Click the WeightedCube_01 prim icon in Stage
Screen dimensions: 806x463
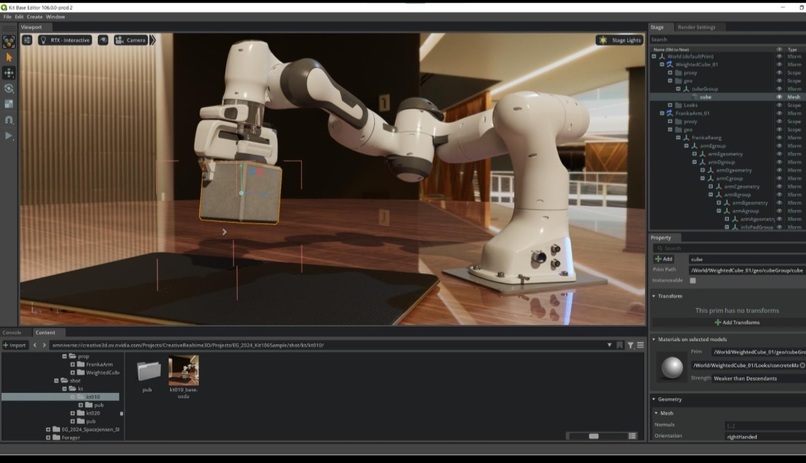(x=670, y=64)
